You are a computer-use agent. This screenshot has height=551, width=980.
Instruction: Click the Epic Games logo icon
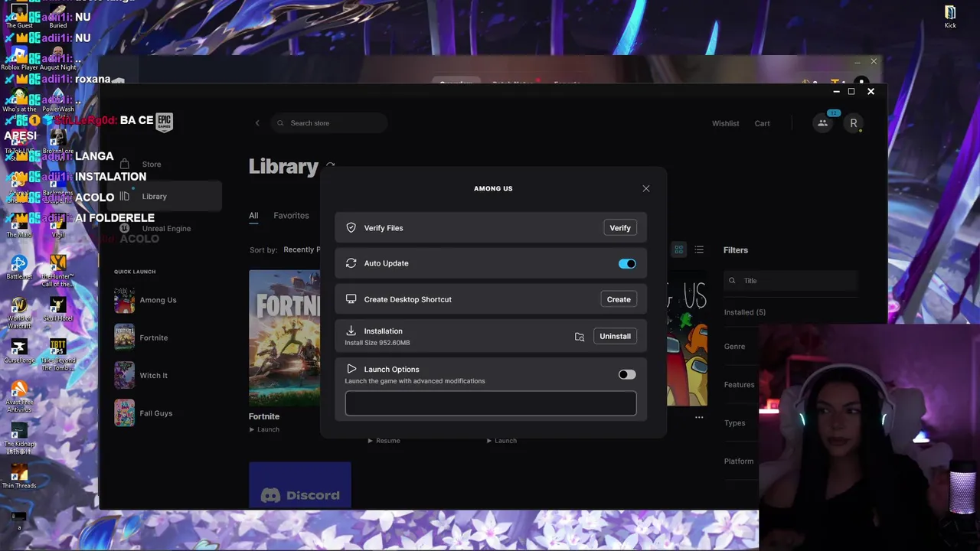[165, 121]
